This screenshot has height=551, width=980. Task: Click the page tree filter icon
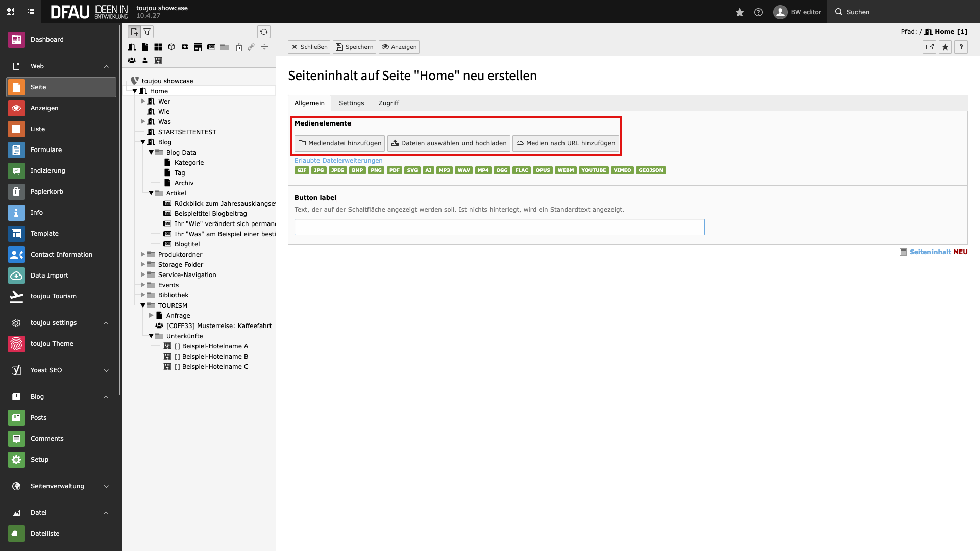point(147,32)
